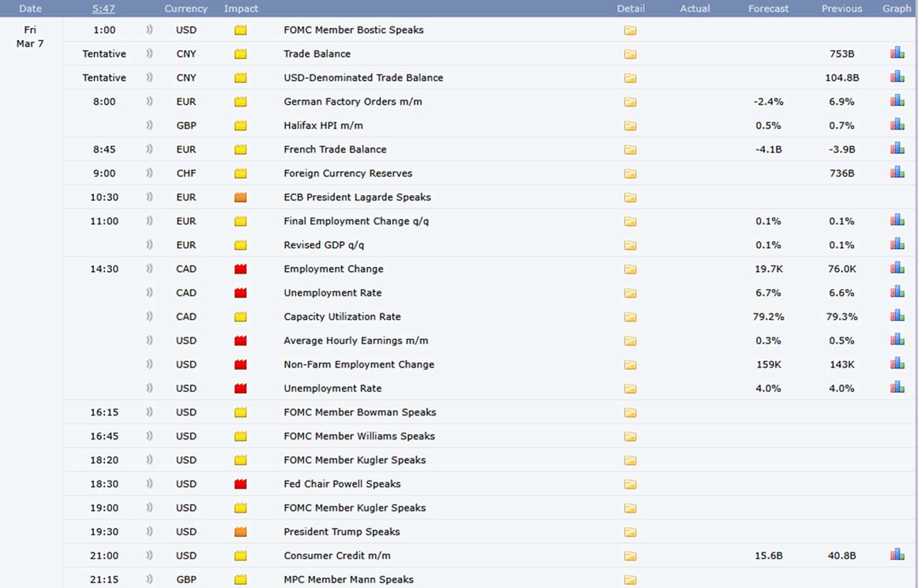Show graph for Consumer Credit m/m

click(897, 555)
